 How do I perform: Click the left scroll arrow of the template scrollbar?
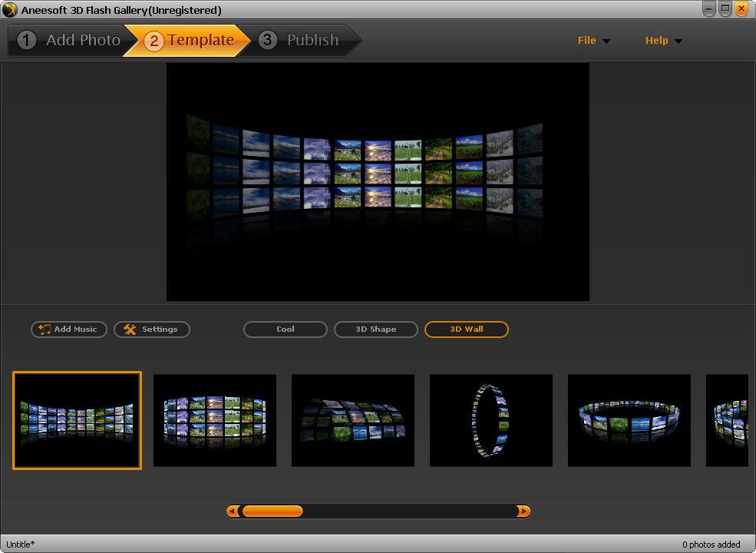[x=233, y=512]
